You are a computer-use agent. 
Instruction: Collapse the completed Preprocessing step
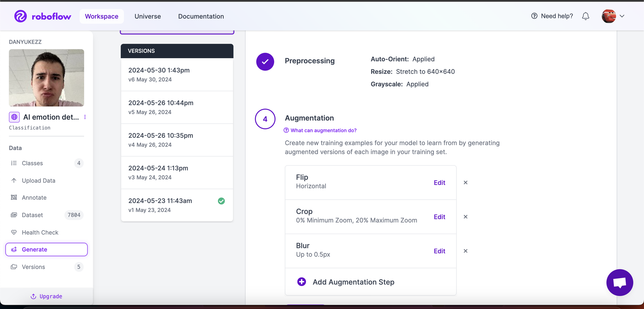click(265, 62)
